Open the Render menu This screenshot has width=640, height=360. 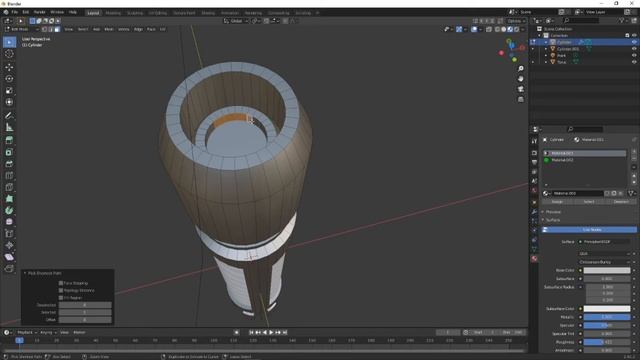(x=40, y=12)
